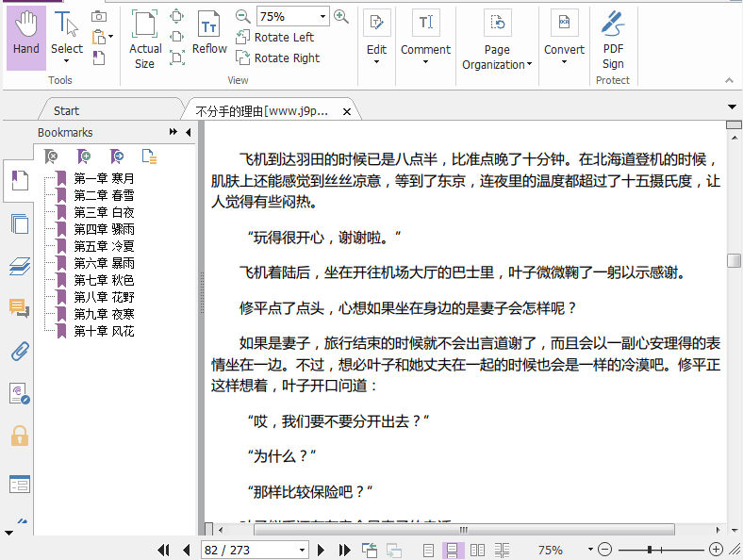
Task: Open the Digital Signatures sidebar icon
Action: 20,394
